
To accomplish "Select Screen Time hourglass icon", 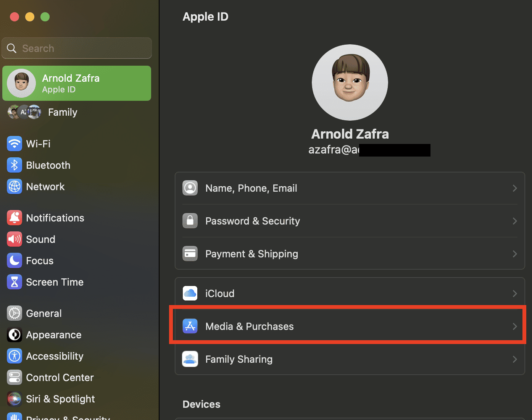I will click(x=15, y=282).
